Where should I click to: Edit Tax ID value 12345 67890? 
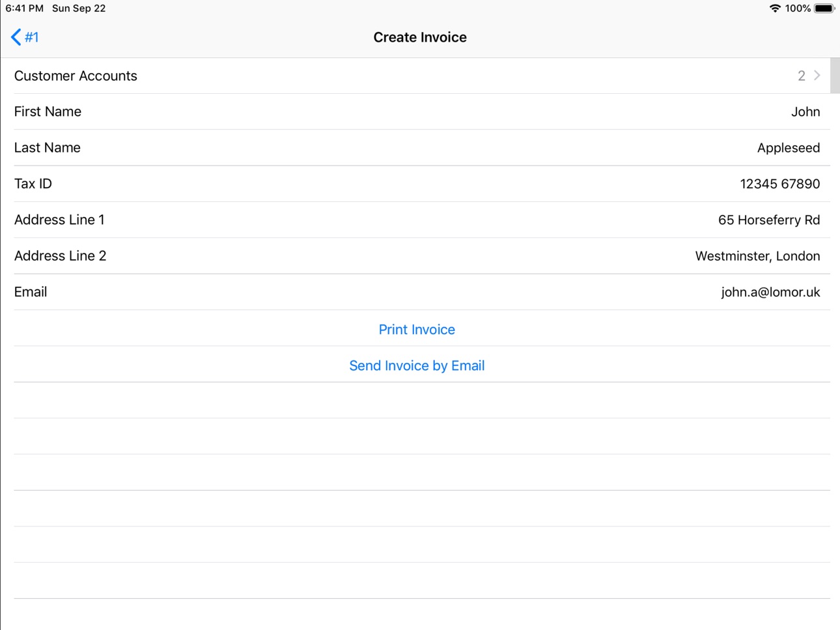click(779, 184)
